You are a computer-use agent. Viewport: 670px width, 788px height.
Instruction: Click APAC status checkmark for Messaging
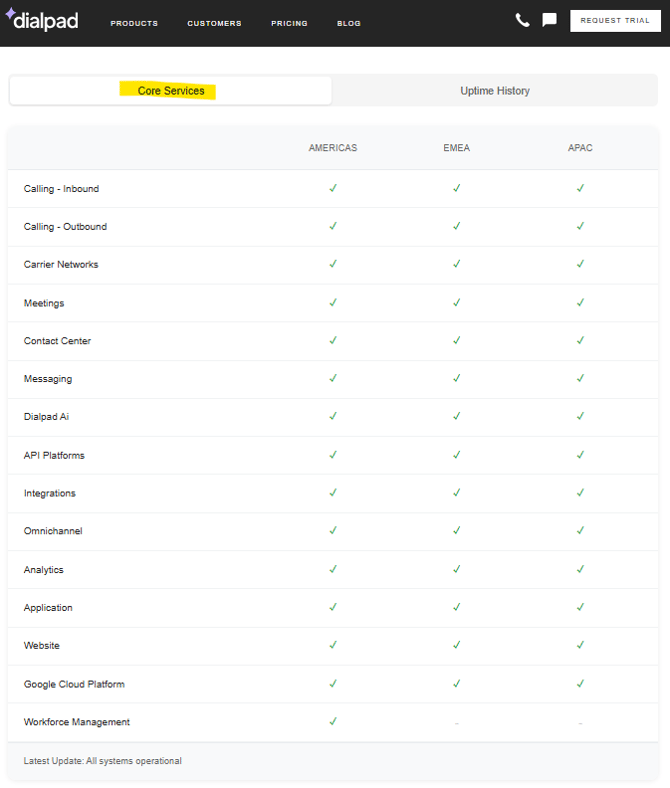(580, 378)
